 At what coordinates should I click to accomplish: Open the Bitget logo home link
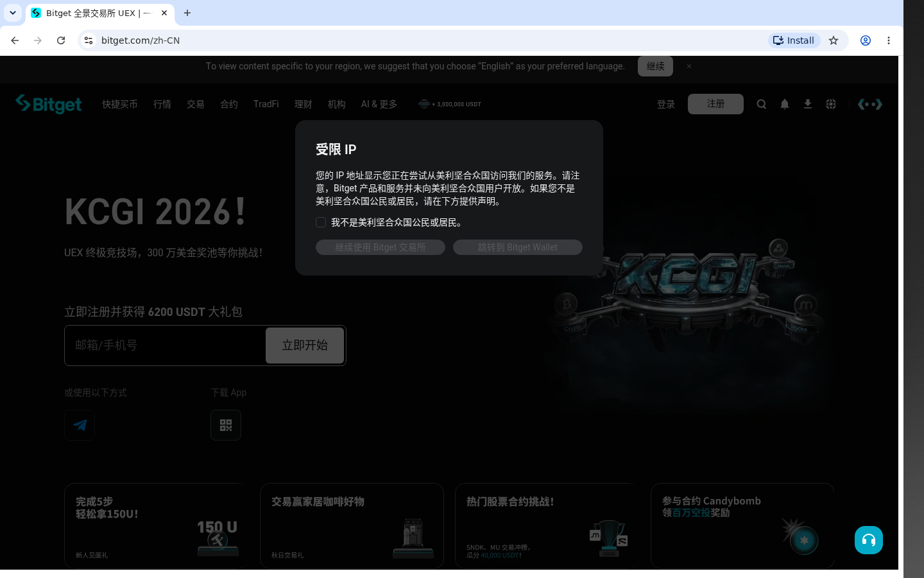49,104
